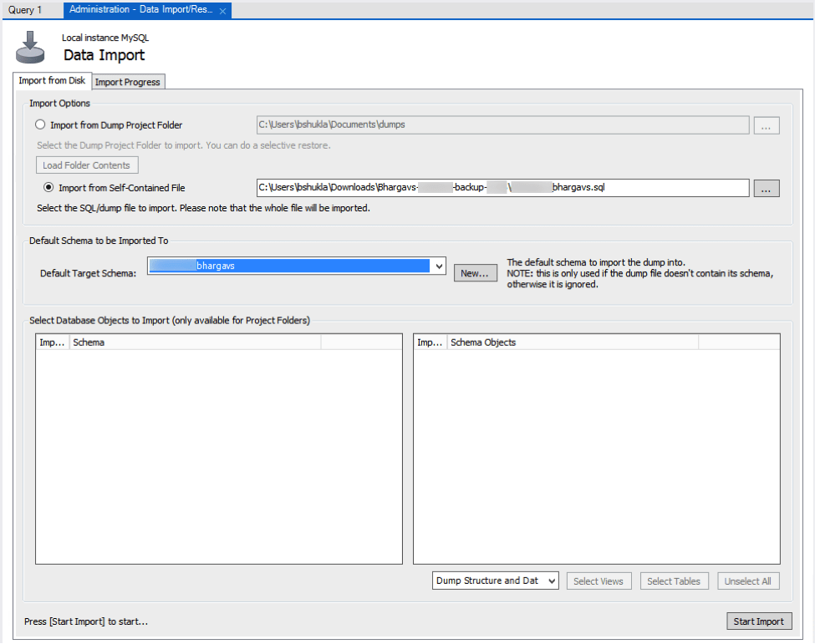This screenshot has width=815, height=644.
Task: Click the Schema column header
Action: 195,342
